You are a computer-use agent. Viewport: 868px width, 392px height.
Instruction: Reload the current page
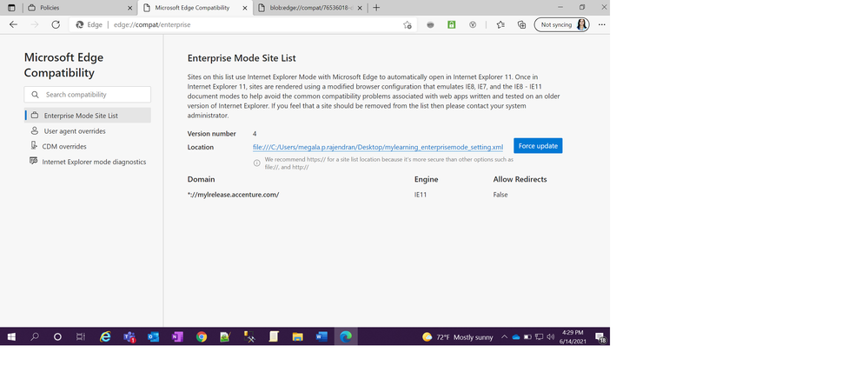(x=56, y=25)
